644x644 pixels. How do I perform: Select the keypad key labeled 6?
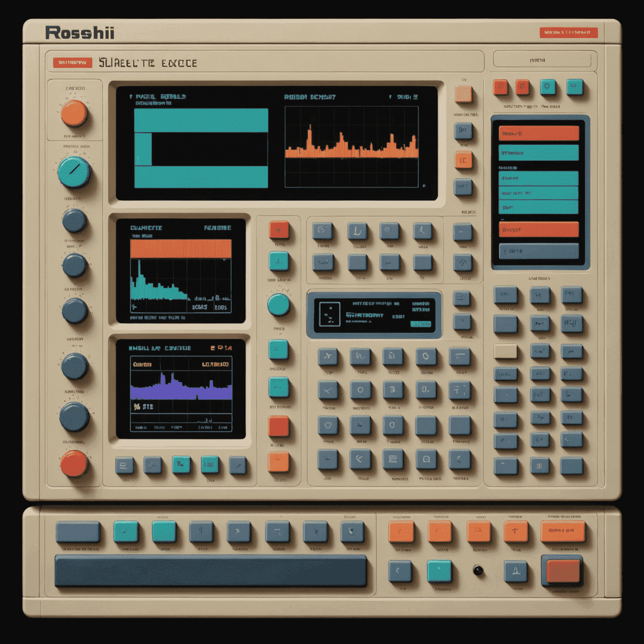click(392, 356)
